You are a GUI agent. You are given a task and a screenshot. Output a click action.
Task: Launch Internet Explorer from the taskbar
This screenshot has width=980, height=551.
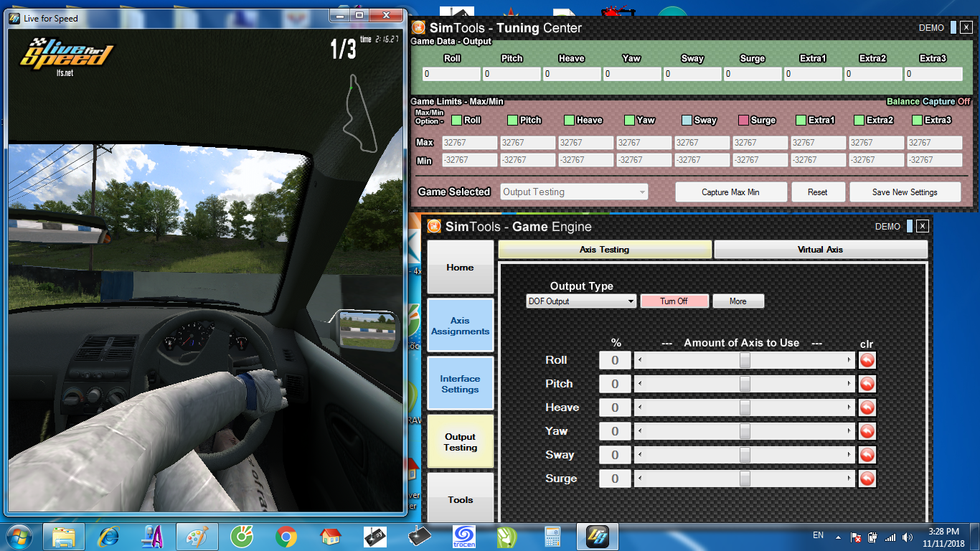coord(109,537)
